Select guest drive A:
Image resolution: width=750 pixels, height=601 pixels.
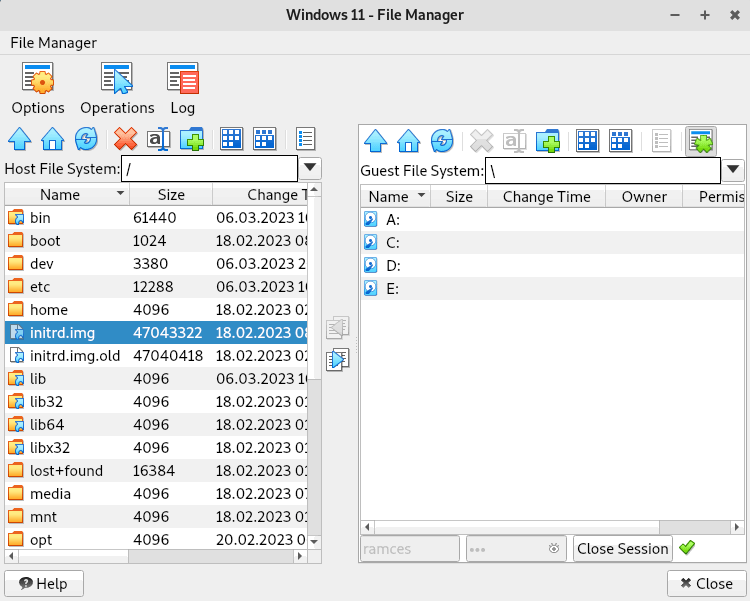pos(552,220)
